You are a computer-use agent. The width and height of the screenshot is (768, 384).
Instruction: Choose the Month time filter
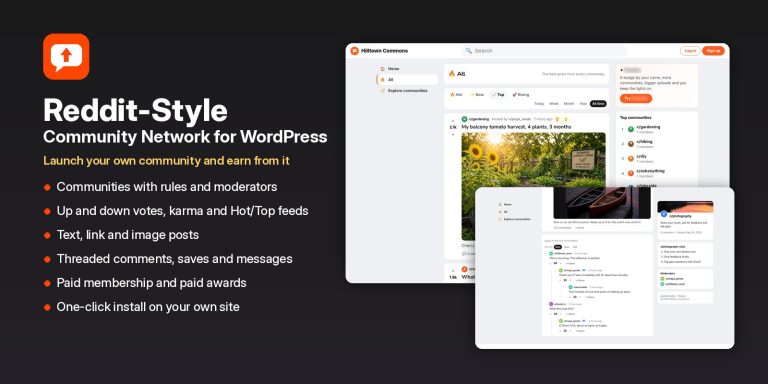tap(569, 104)
